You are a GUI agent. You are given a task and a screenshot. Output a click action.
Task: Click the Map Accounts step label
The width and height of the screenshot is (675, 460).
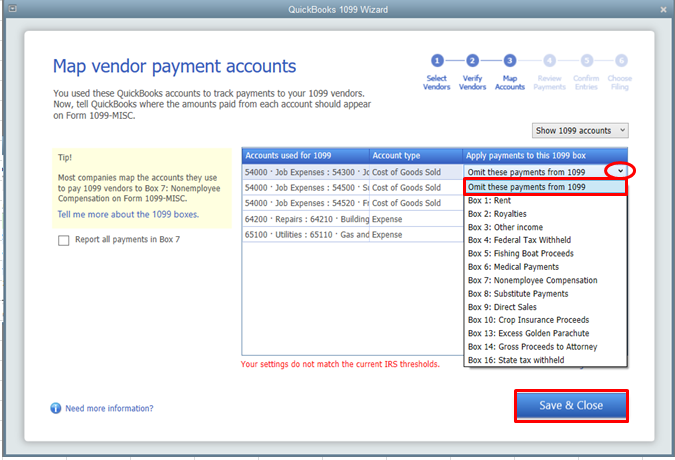coord(510,82)
